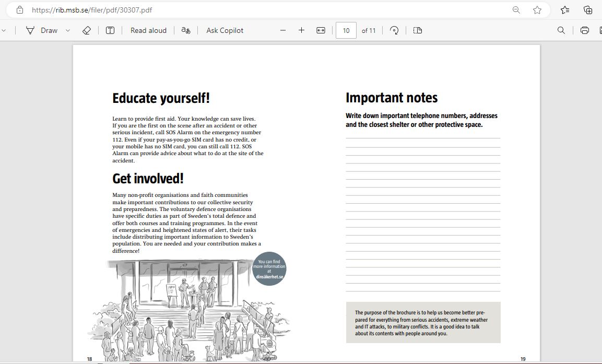Rotate the PDF page icon
602x364 pixels.
(x=394, y=30)
